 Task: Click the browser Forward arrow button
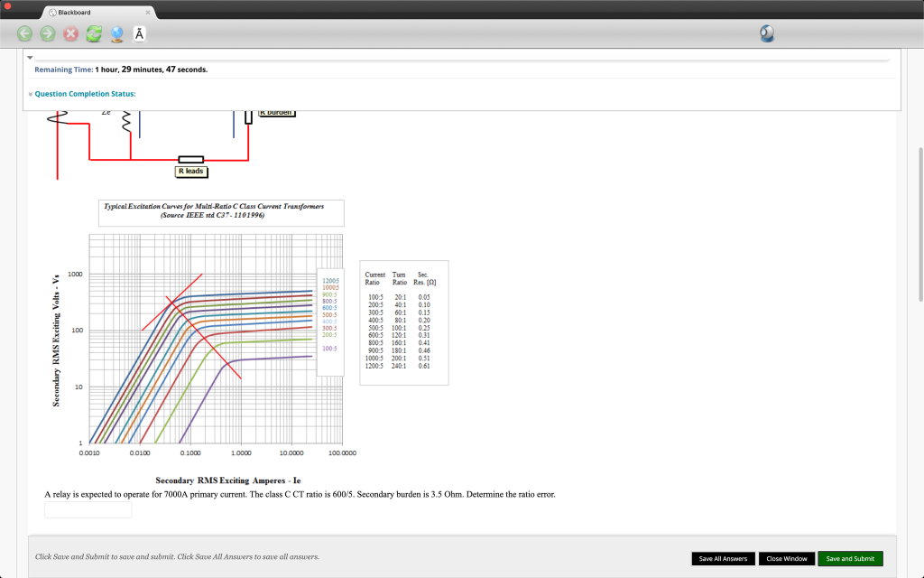[x=48, y=33]
